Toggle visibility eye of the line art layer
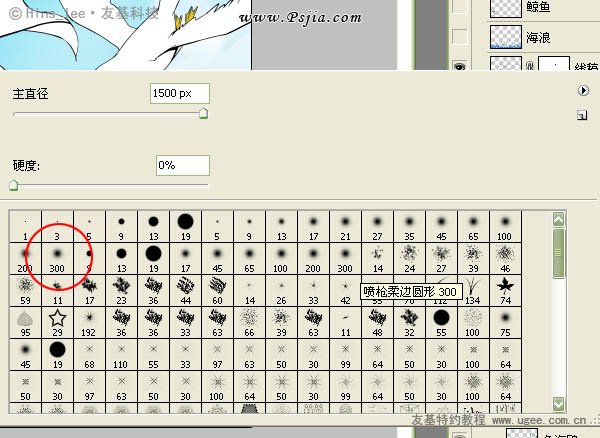The image size is (600, 438). point(459,66)
